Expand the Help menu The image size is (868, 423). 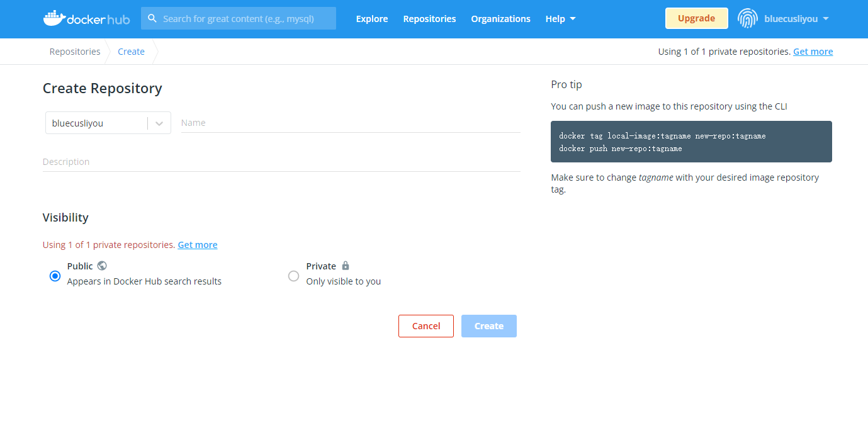pyautogui.click(x=560, y=19)
